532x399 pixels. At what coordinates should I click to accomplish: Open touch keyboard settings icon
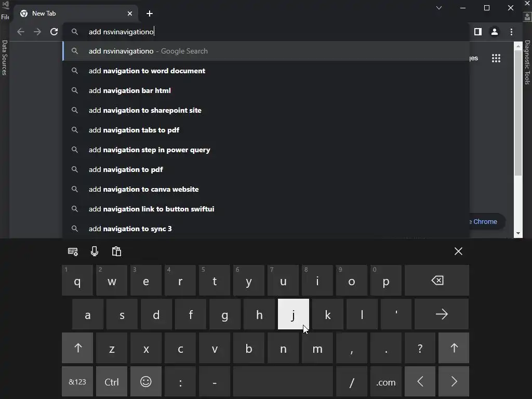click(73, 251)
